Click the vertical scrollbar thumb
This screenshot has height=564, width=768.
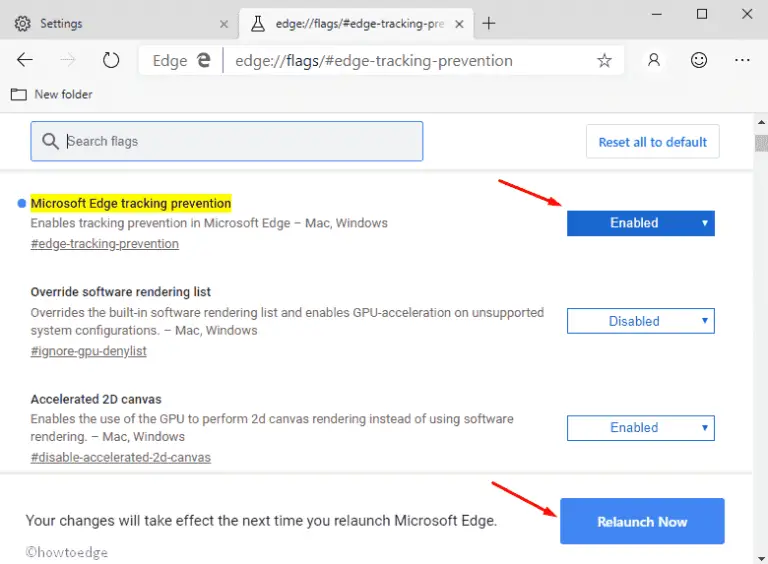point(759,143)
